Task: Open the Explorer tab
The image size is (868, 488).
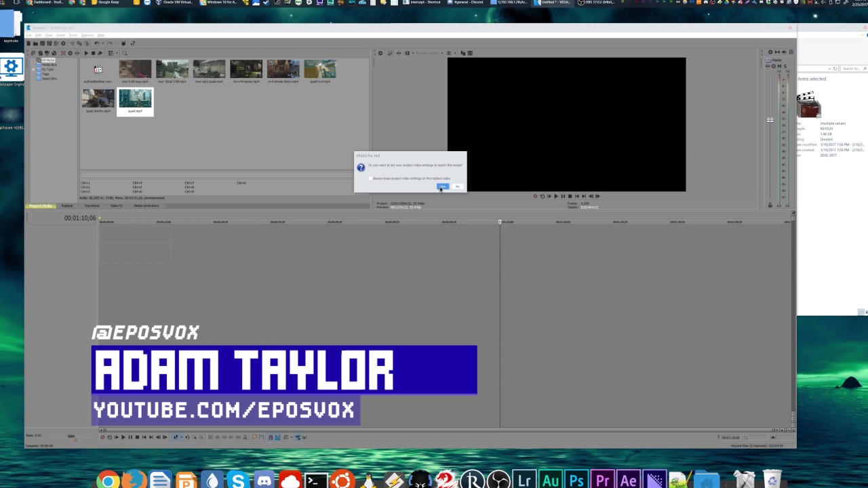Action: 67,205
